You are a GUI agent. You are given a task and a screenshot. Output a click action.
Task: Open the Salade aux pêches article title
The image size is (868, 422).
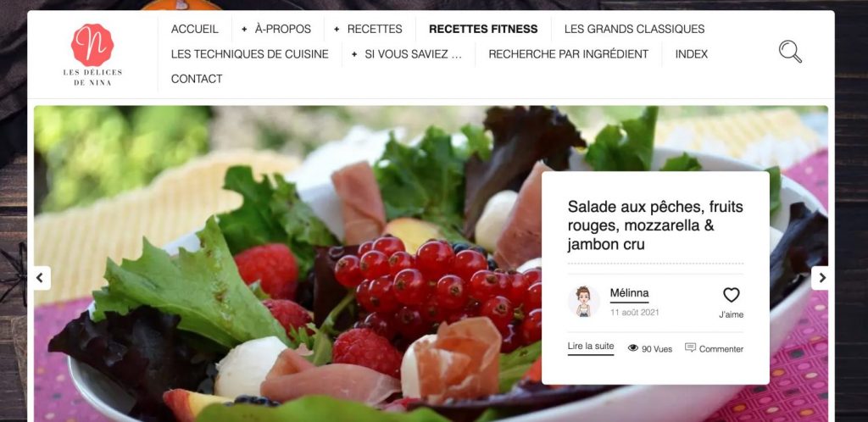pyautogui.click(x=655, y=225)
